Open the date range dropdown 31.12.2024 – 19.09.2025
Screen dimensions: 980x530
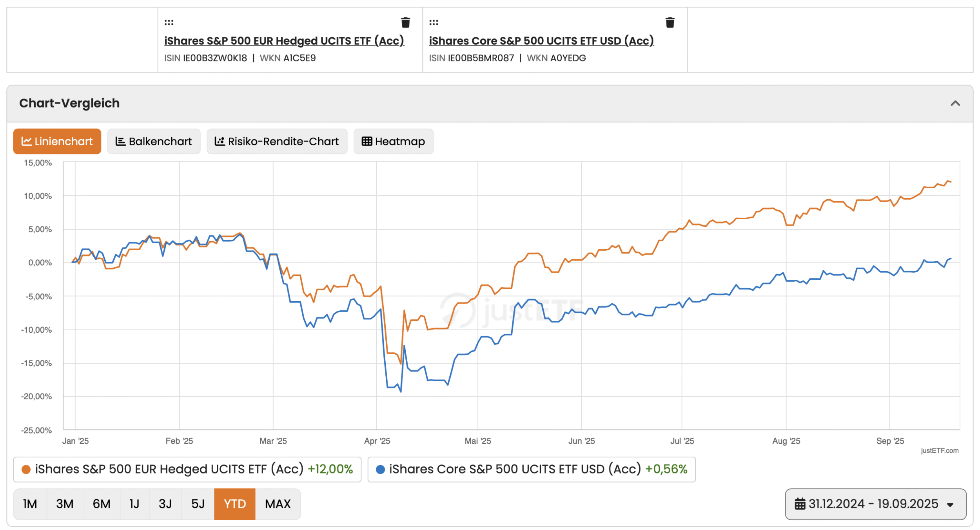click(875, 504)
